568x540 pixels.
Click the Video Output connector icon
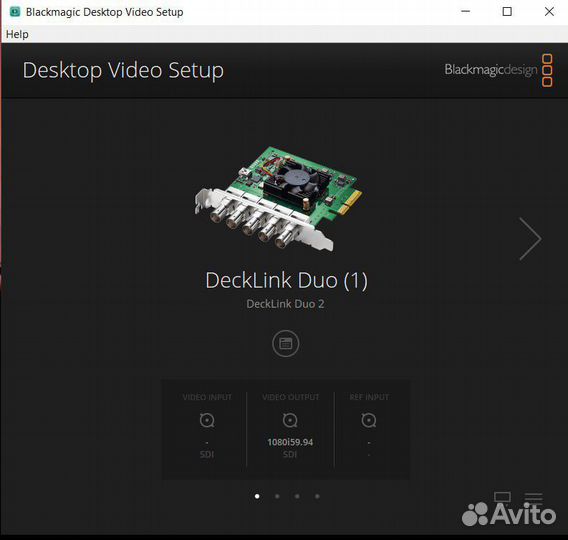click(290, 420)
